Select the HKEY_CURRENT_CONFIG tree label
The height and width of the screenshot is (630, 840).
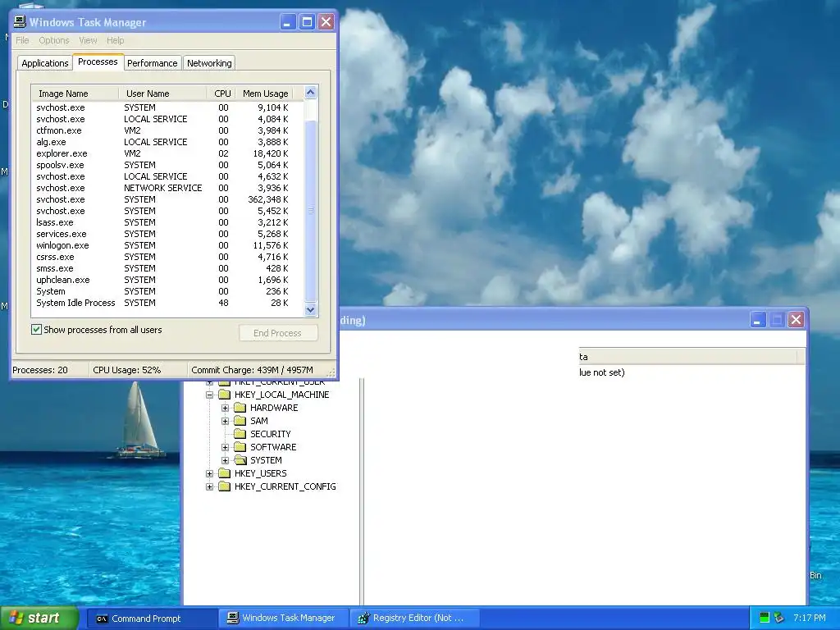285,486
